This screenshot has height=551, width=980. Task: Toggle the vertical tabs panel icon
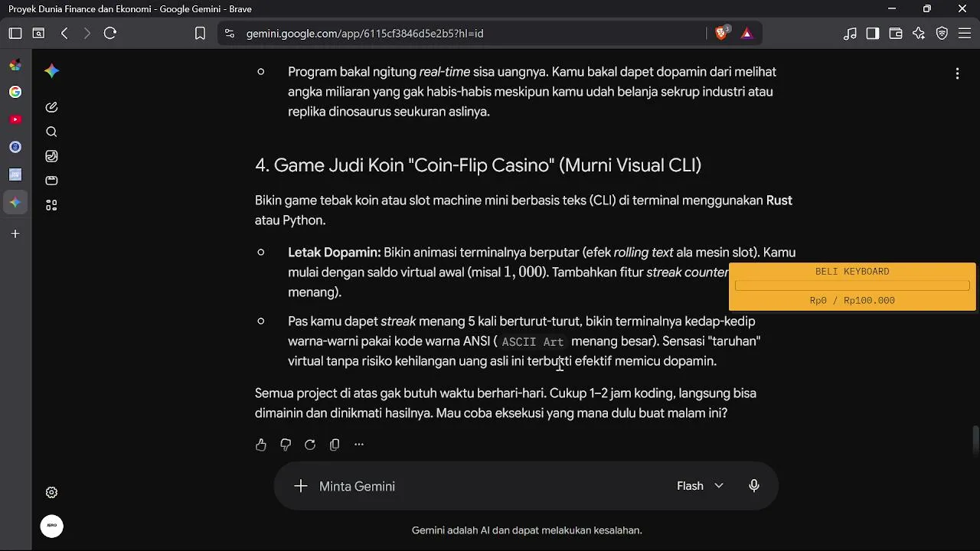(x=15, y=33)
